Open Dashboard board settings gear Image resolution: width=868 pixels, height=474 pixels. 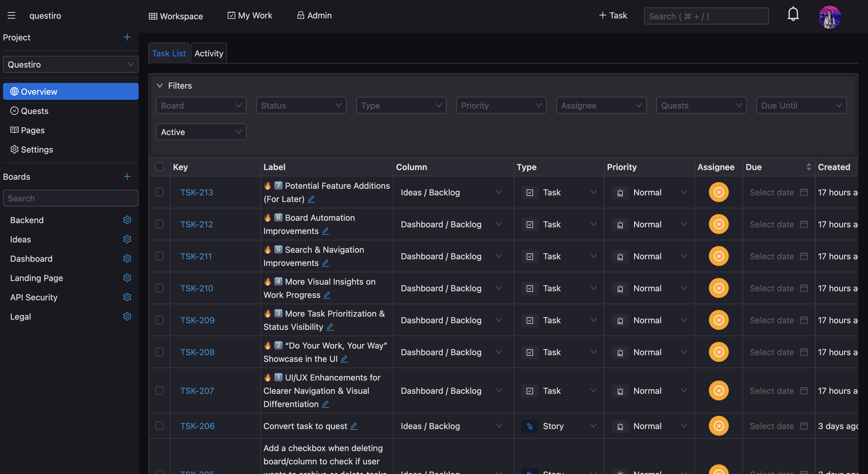click(x=127, y=258)
